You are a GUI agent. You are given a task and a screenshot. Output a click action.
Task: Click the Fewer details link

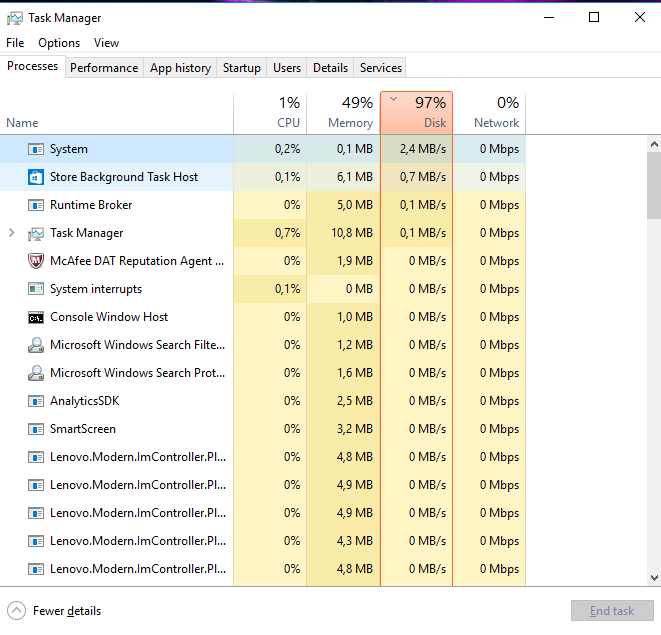[x=67, y=611]
